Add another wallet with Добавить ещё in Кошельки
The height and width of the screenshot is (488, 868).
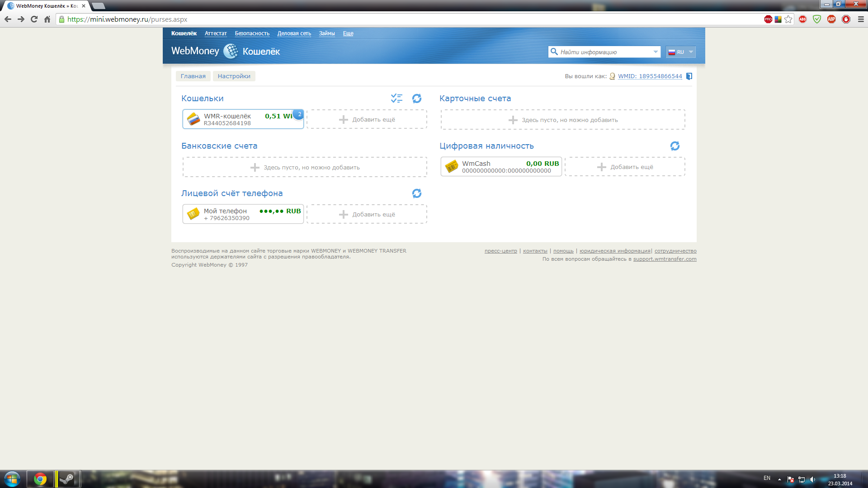[x=367, y=119]
